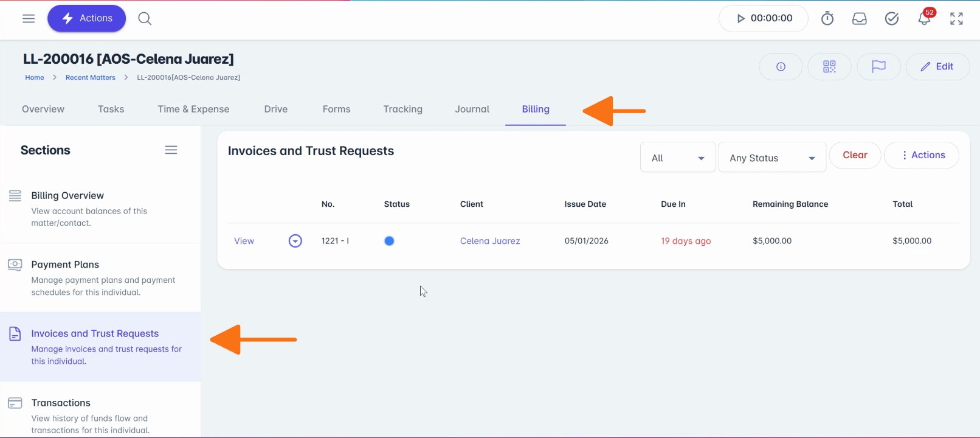Open the purple Actions button
Image resolution: width=980 pixels, height=438 pixels.
87,18
